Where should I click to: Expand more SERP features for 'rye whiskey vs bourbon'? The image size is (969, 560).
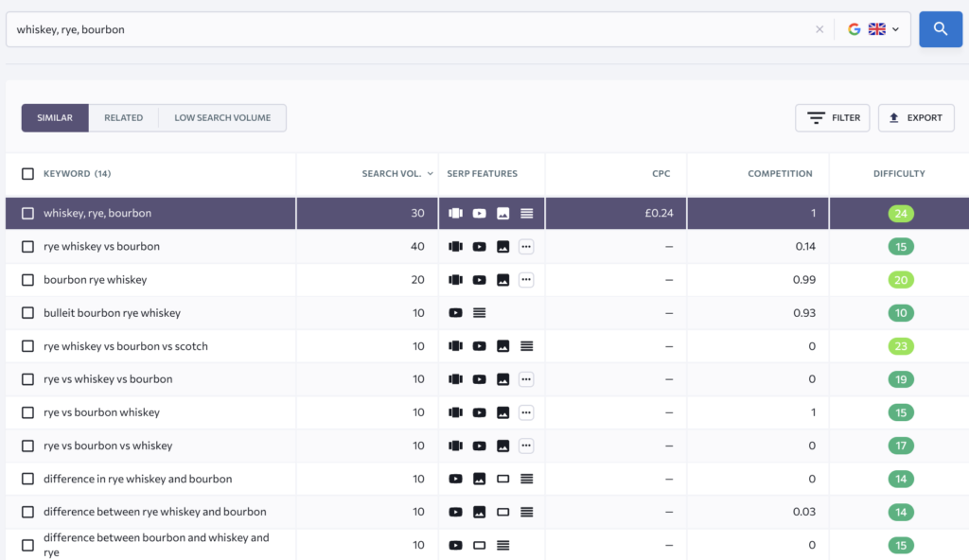(526, 247)
